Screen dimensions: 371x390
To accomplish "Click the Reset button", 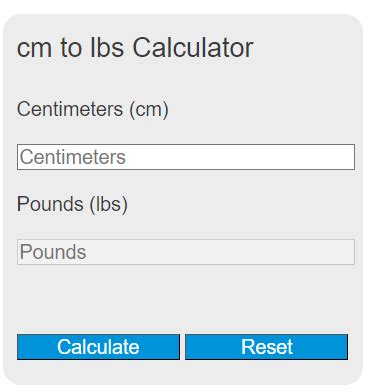I will 267,347.
